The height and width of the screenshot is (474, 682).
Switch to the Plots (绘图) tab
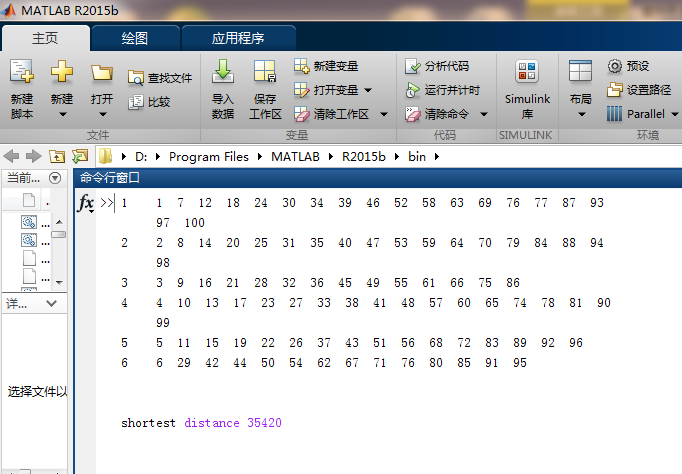135,39
